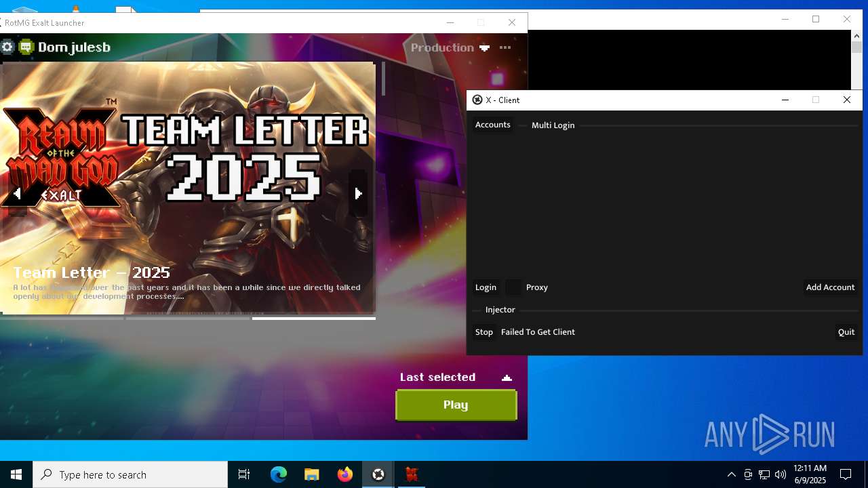
Task: Expand the Last selected server list
Action: [456, 378]
